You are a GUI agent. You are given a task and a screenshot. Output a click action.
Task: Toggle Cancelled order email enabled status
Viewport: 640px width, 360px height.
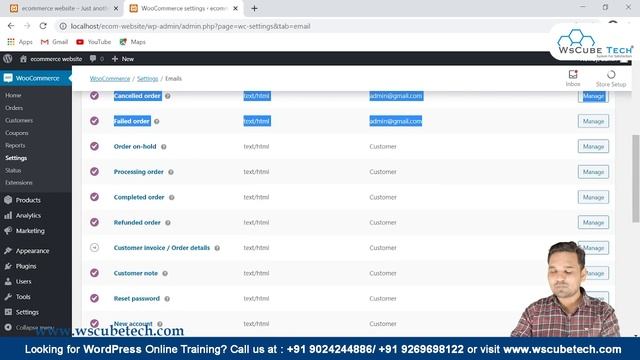(94, 96)
